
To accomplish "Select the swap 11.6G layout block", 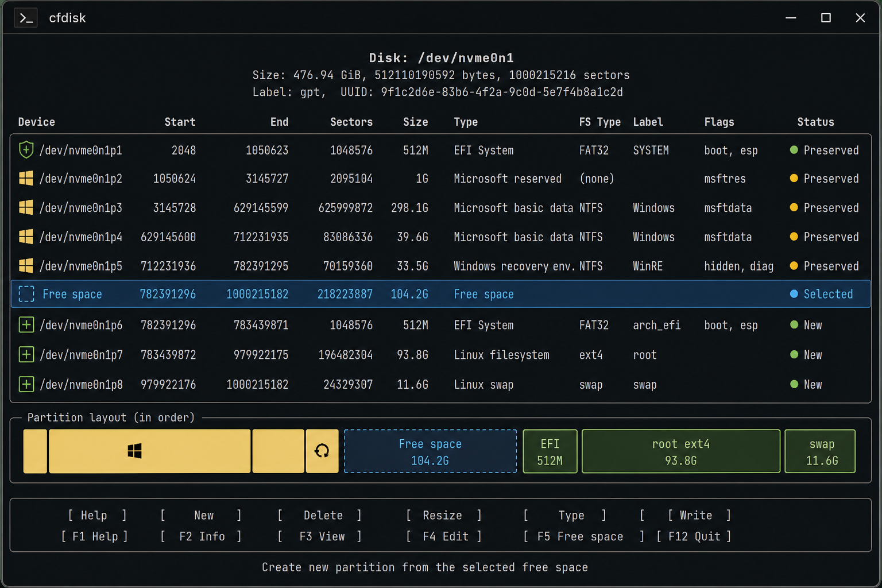I will [x=820, y=451].
